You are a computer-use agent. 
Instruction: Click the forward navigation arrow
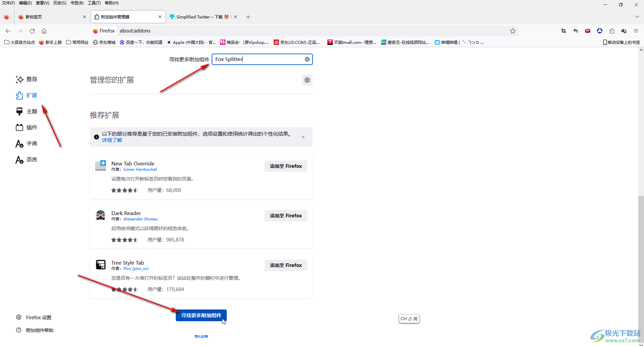[20, 31]
